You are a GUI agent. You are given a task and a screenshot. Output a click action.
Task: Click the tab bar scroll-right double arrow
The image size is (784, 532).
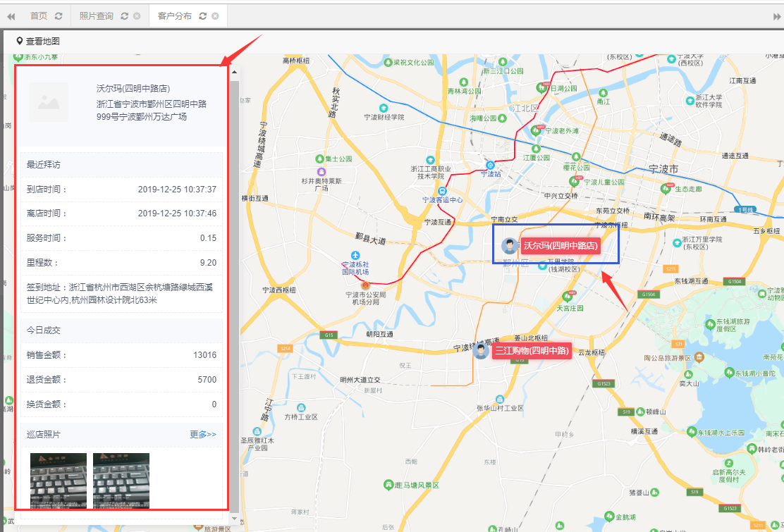777,16
